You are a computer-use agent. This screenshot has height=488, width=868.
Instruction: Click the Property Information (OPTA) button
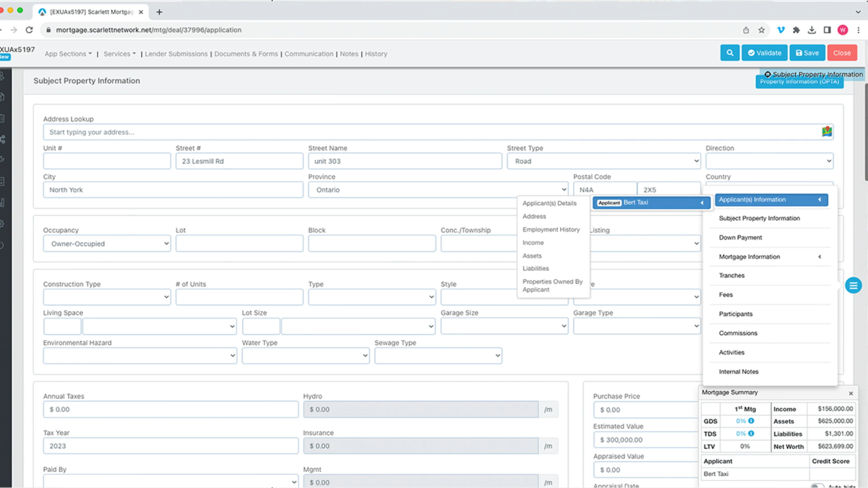799,82
